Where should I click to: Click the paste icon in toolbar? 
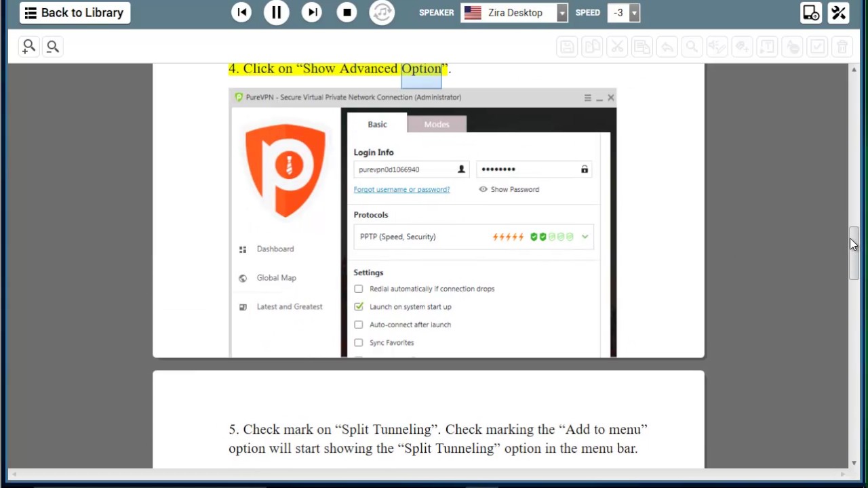pyautogui.click(x=642, y=47)
